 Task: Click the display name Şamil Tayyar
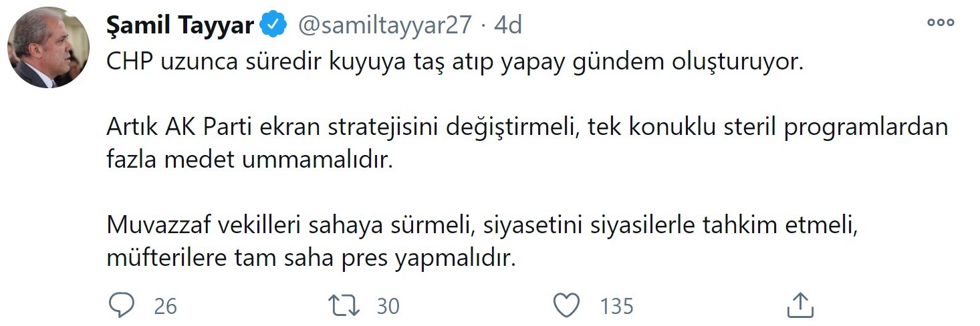[x=180, y=26]
